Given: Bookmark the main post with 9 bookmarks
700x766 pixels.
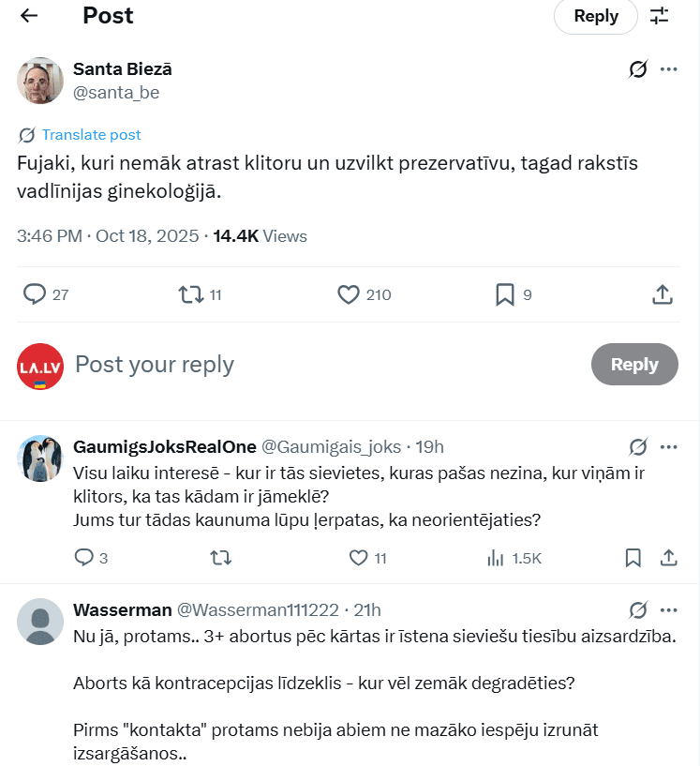Looking at the screenshot, I should pyautogui.click(x=505, y=294).
